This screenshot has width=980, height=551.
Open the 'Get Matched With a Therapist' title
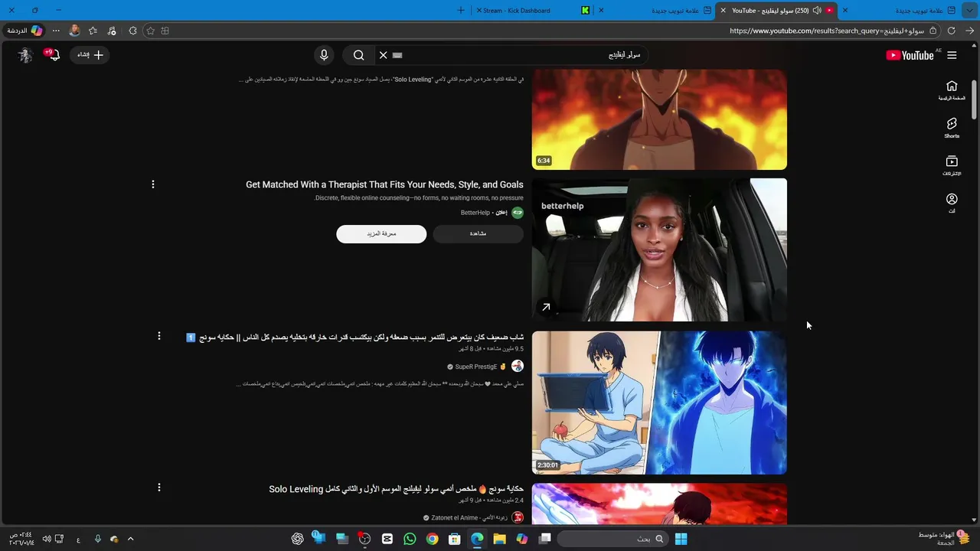(x=384, y=184)
